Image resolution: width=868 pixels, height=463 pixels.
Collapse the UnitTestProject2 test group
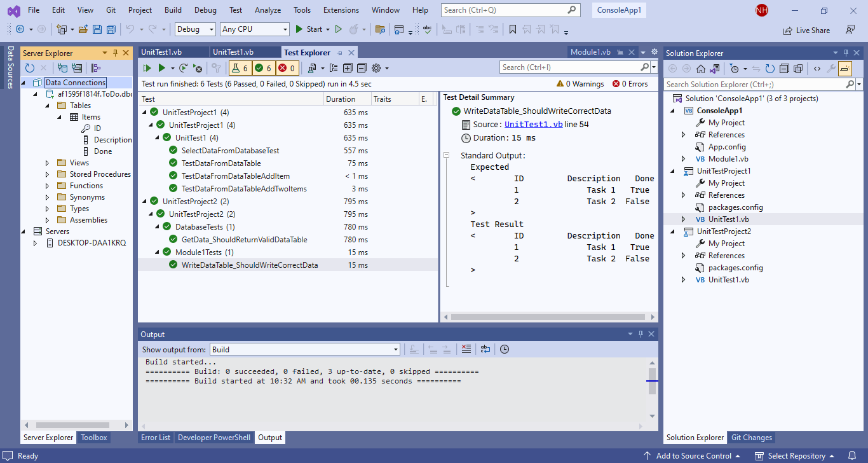click(x=145, y=202)
